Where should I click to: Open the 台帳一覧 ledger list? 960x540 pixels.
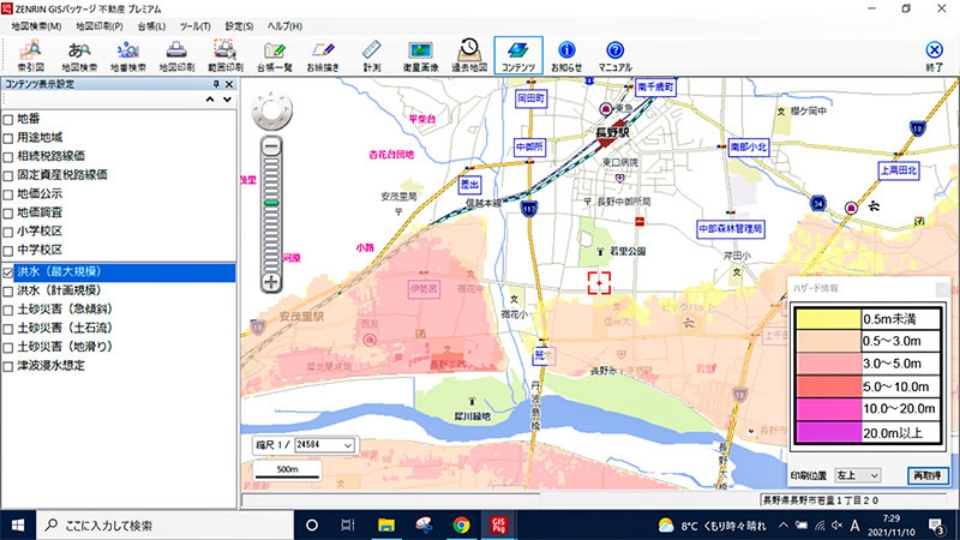click(x=274, y=56)
